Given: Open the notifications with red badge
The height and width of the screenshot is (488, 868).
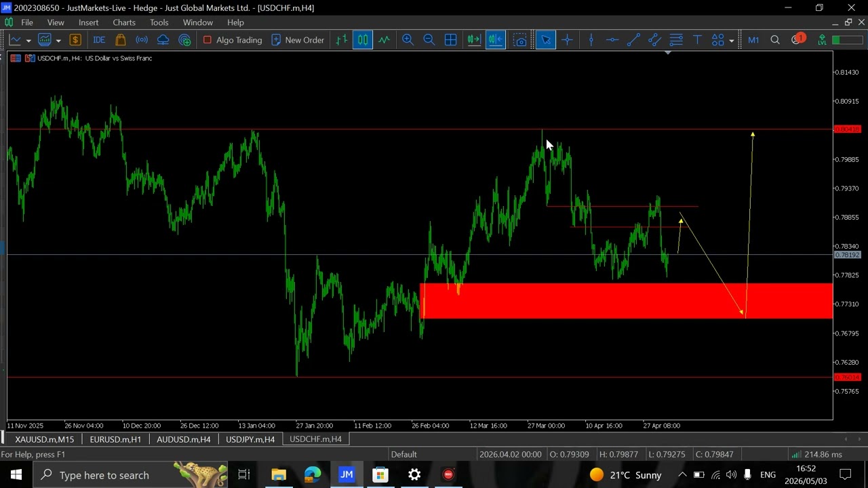Looking at the screenshot, I should [797, 39].
